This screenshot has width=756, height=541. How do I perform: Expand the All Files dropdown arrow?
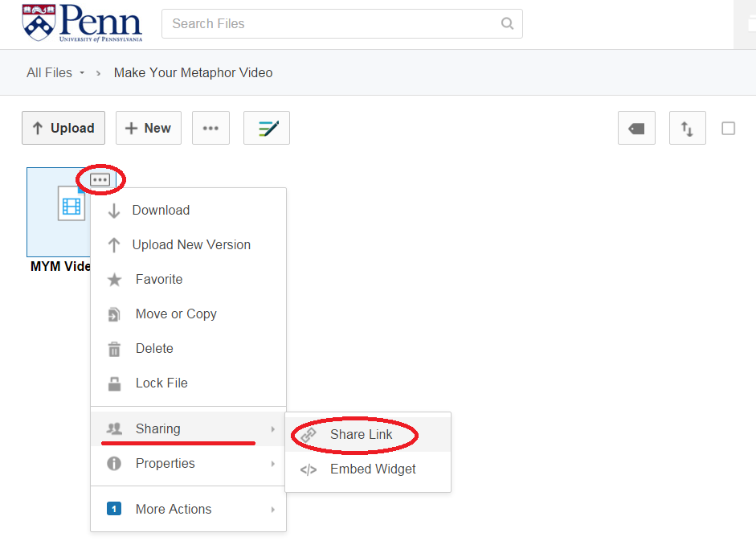[x=82, y=73]
